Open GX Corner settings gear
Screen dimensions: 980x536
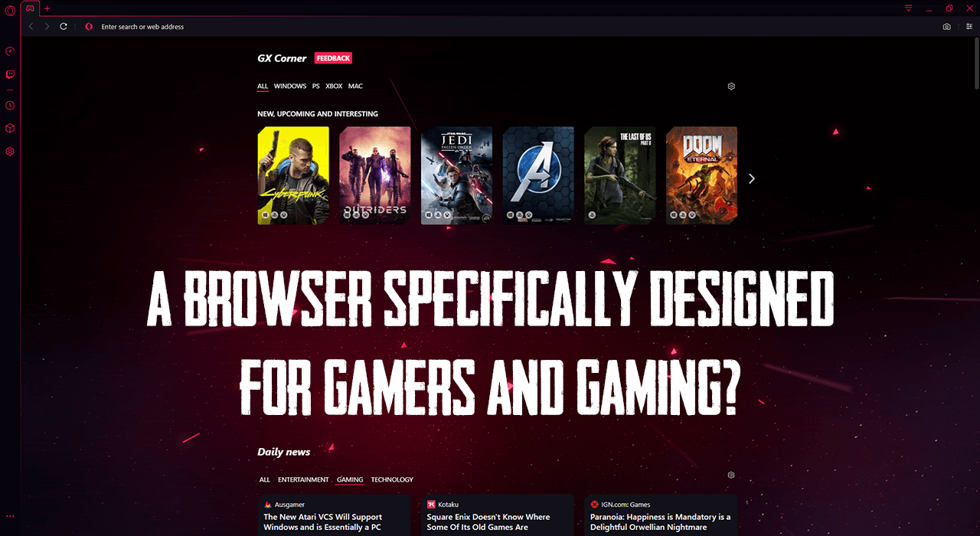coord(731,87)
